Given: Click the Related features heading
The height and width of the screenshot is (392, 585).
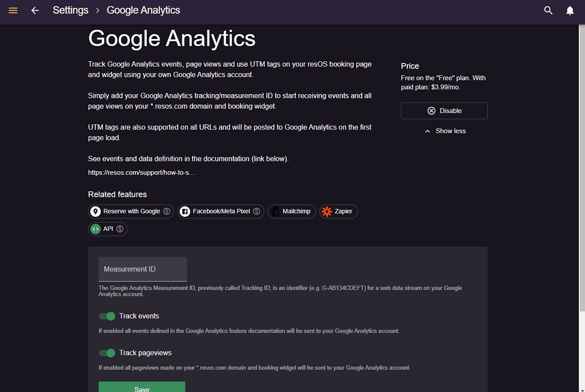Looking at the screenshot, I should point(118,195).
